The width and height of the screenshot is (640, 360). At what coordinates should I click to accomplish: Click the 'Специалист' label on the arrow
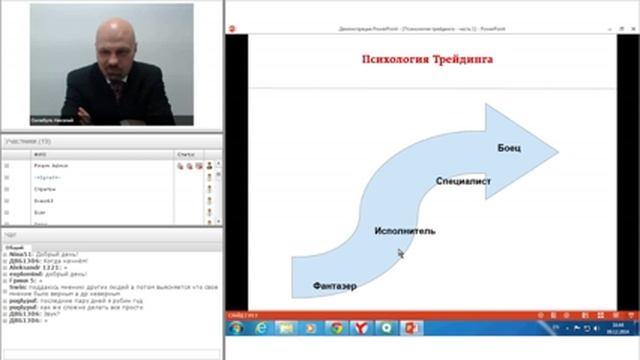tap(463, 181)
